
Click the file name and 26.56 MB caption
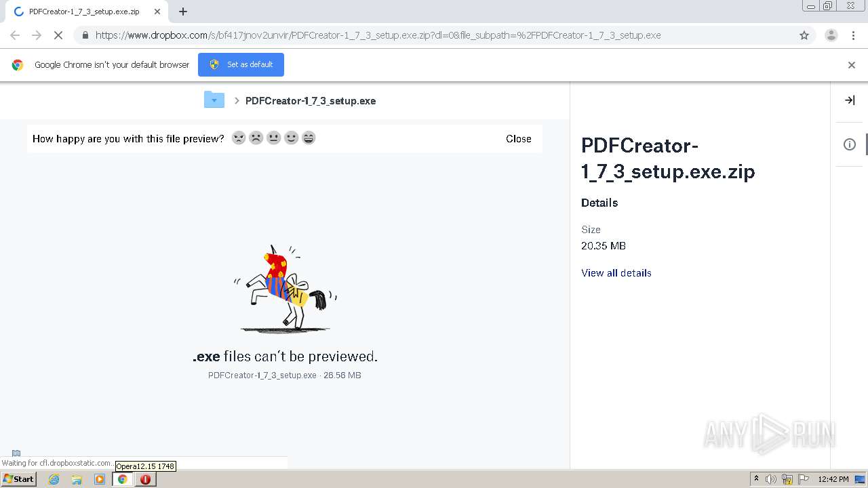pyautogui.click(x=285, y=375)
